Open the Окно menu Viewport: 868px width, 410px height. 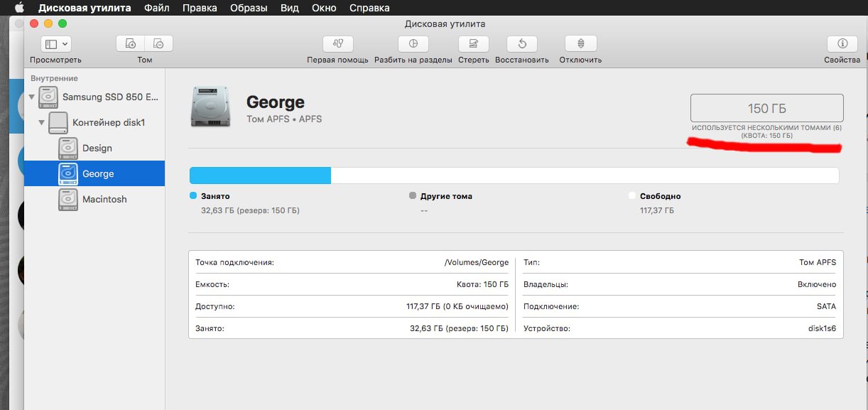coord(325,8)
